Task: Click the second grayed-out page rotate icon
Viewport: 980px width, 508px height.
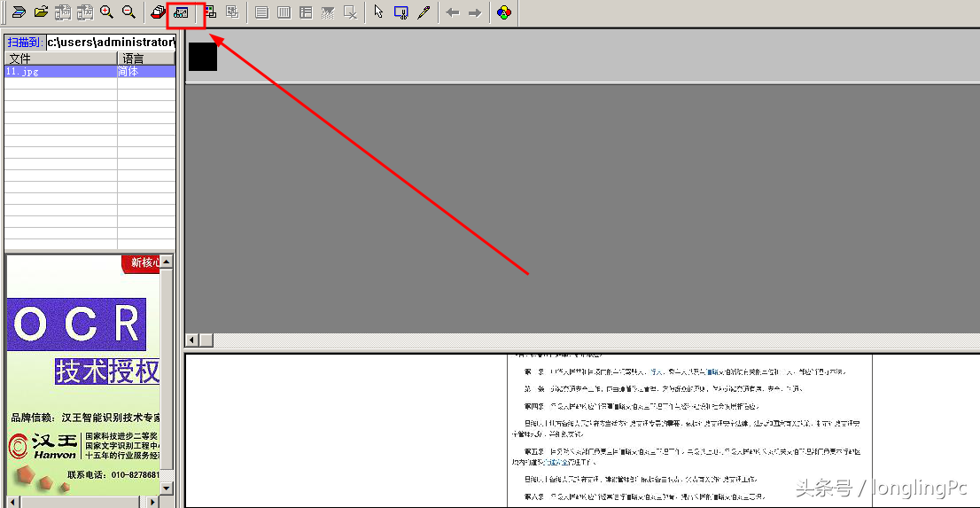Action: [x=84, y=12]
